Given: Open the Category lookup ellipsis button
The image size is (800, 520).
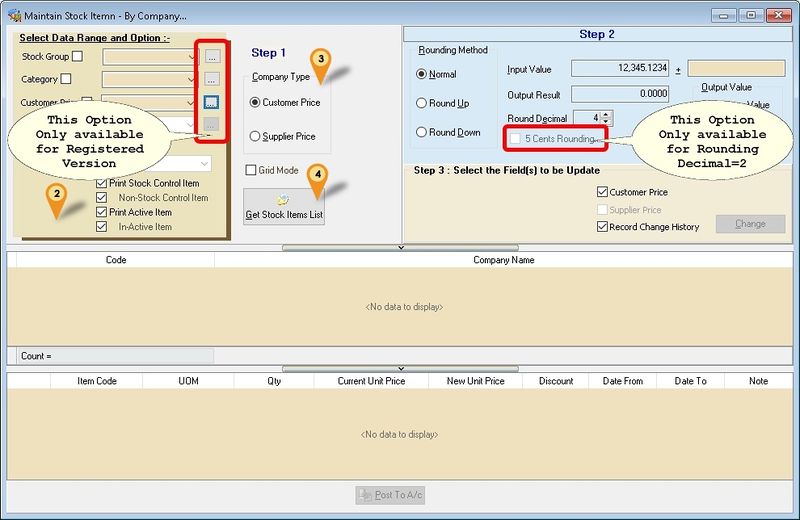Looking at the screenshot, I should click(212, 79).
